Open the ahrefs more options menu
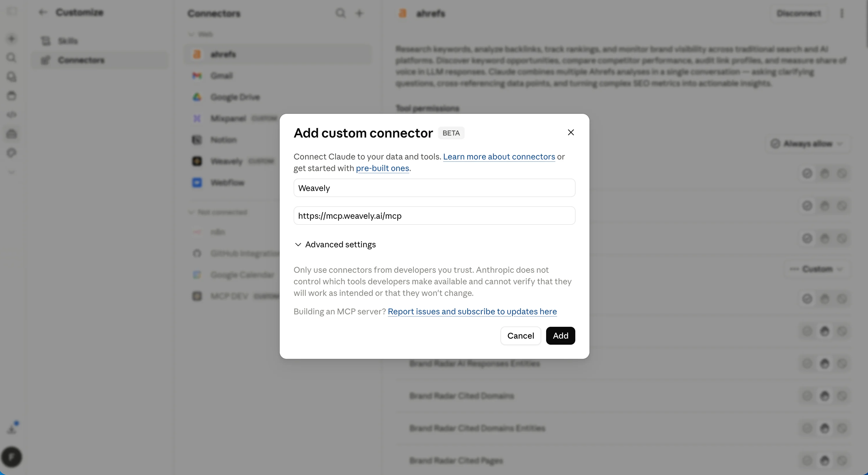 pos(842,13)
